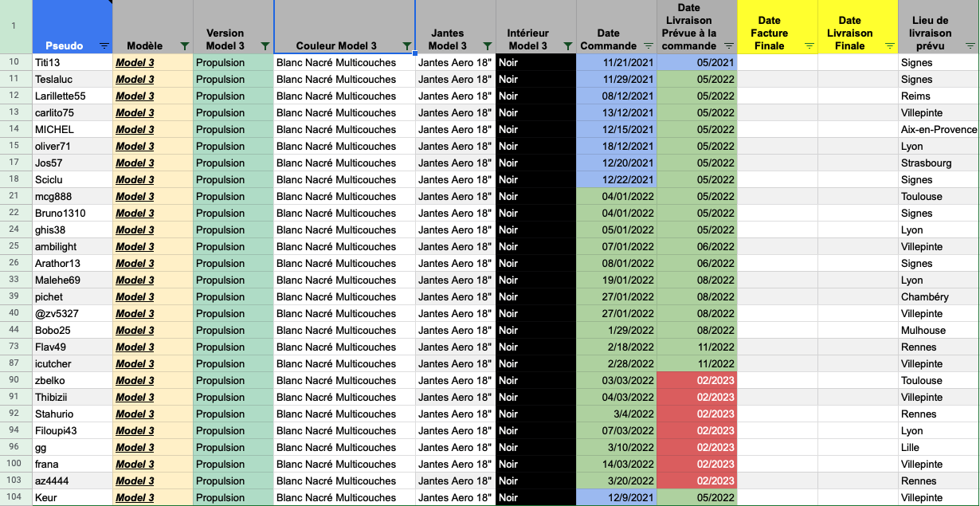This screenshot has width=980, height=506.
Task: Select the cell 'Larillette55'
Action: tap(73, 96)
